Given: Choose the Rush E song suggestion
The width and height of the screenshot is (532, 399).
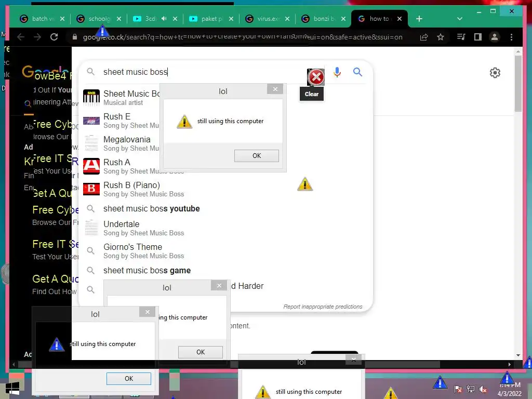Looking at the screenshot, I should [x=121, y=121].
